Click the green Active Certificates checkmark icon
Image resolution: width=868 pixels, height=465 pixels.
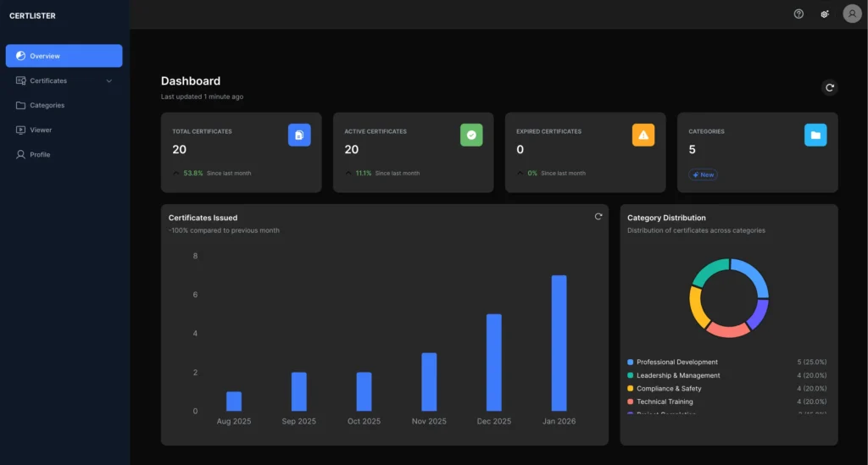471,135
